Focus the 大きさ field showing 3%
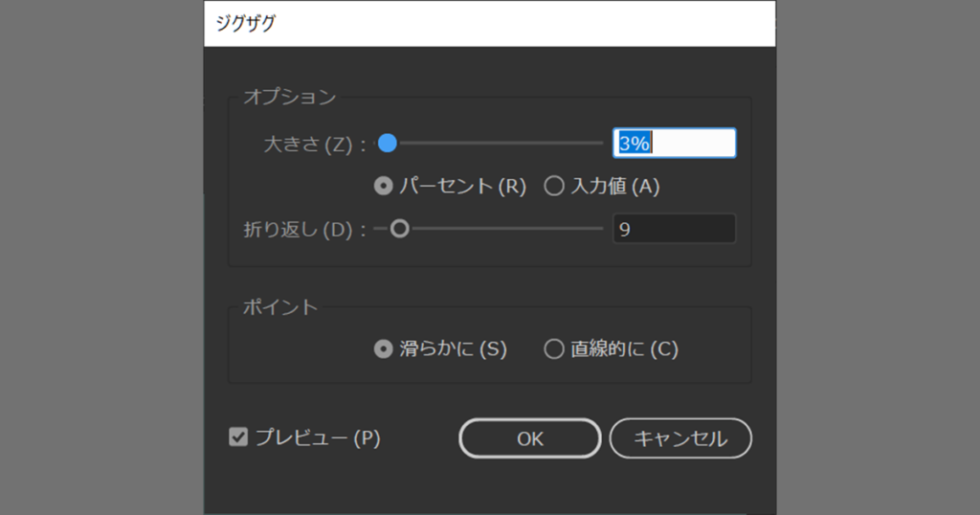This screenshot has width=980, height=515. click(674, 144)
